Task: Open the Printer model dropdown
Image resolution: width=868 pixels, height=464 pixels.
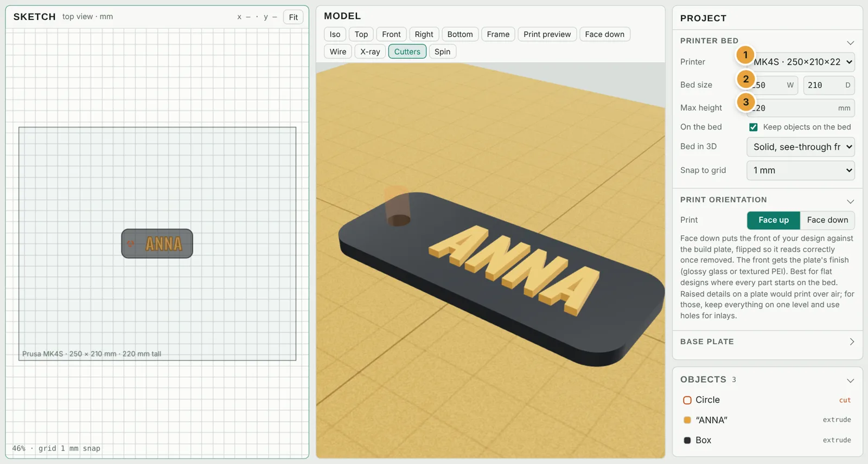Action: click(x=801, y=62)
